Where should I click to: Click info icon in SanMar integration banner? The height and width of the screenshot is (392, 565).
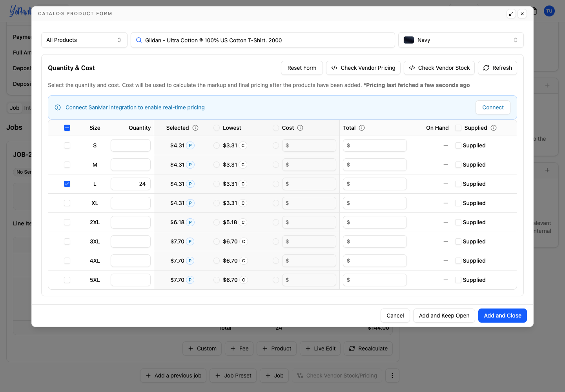[x=58, y=107]
